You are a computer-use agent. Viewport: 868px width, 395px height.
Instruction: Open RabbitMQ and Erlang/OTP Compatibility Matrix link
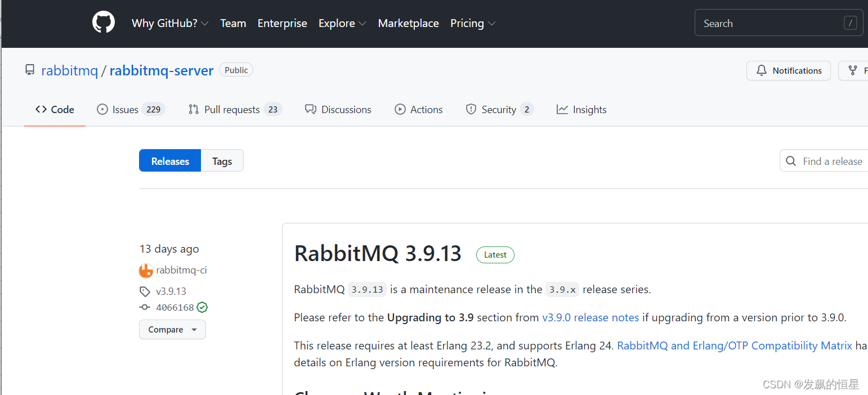(735, 345)
